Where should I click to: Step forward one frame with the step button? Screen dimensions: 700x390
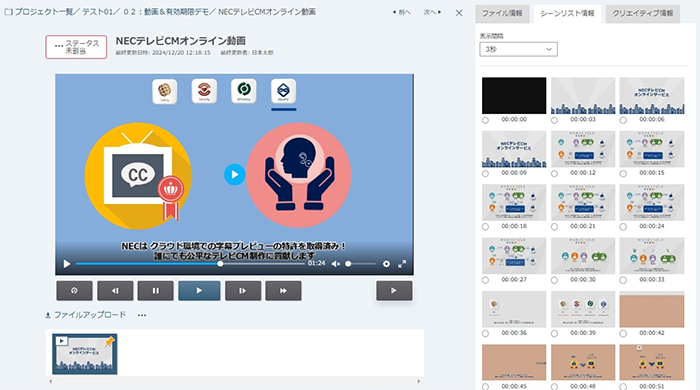[243, 290]
